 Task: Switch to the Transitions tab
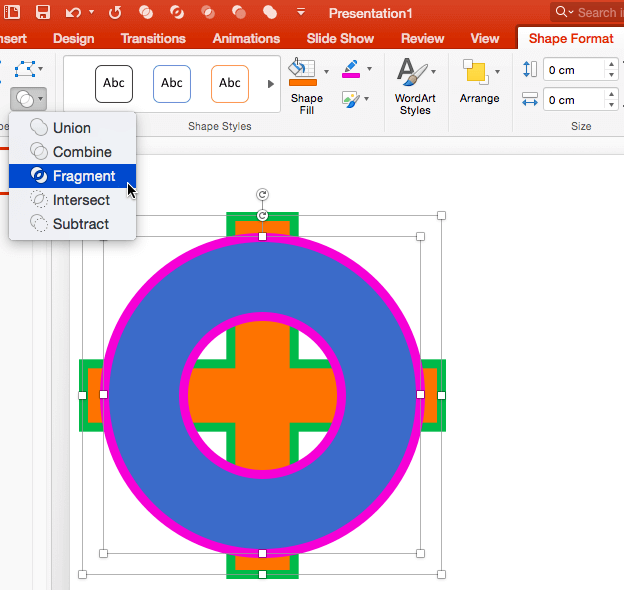[153, 38]
